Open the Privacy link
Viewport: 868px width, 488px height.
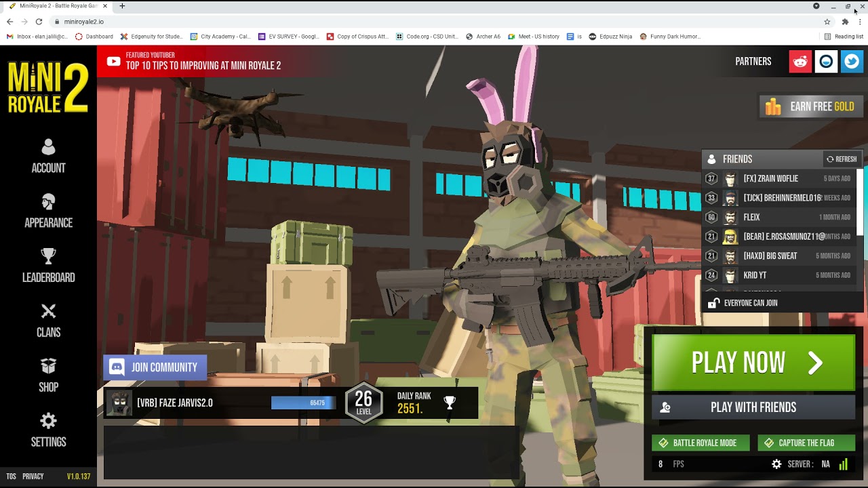(33, 476)
